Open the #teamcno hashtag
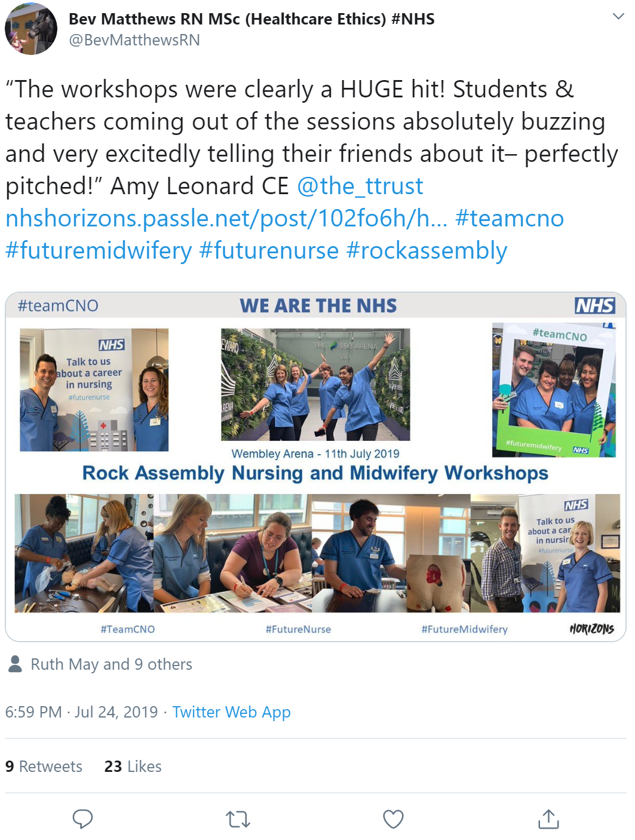Screen dimensions: 635x840 (x=510, y=218)
